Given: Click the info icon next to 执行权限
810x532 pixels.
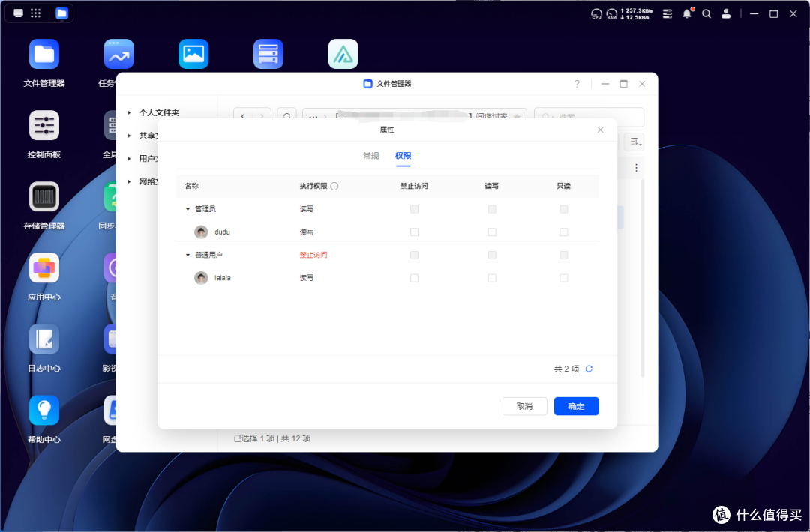Looking at the screenshot, I should pos(334,187).
